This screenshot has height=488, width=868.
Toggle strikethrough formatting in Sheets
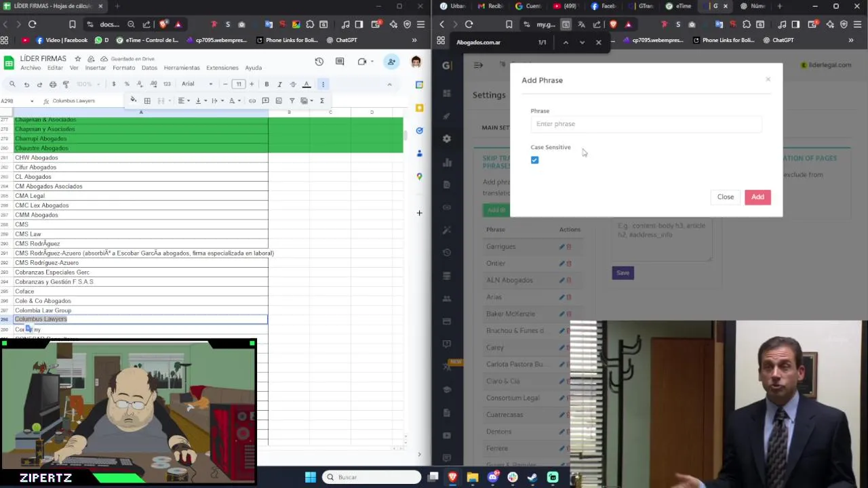click(293, 84)
